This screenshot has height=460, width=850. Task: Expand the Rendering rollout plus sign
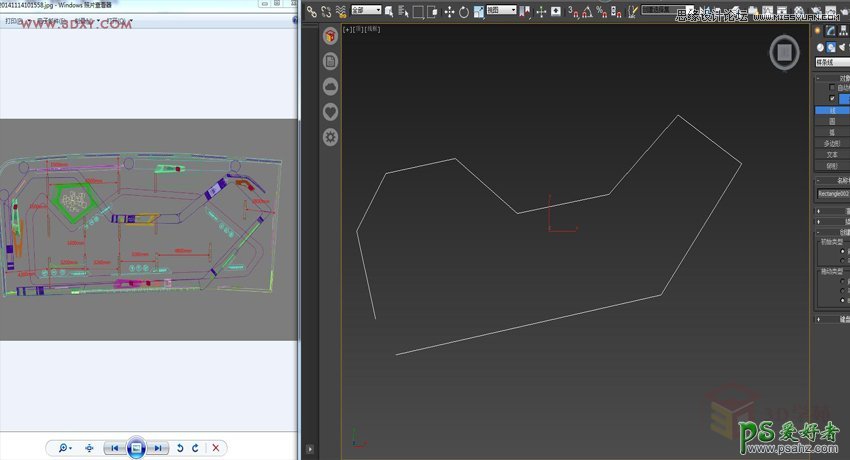point(819,211)
